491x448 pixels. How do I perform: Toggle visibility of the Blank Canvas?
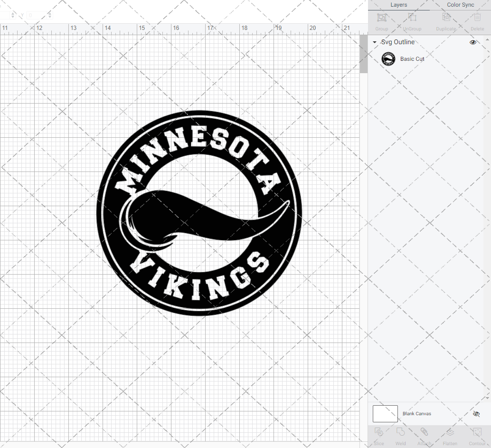point(476,414)
